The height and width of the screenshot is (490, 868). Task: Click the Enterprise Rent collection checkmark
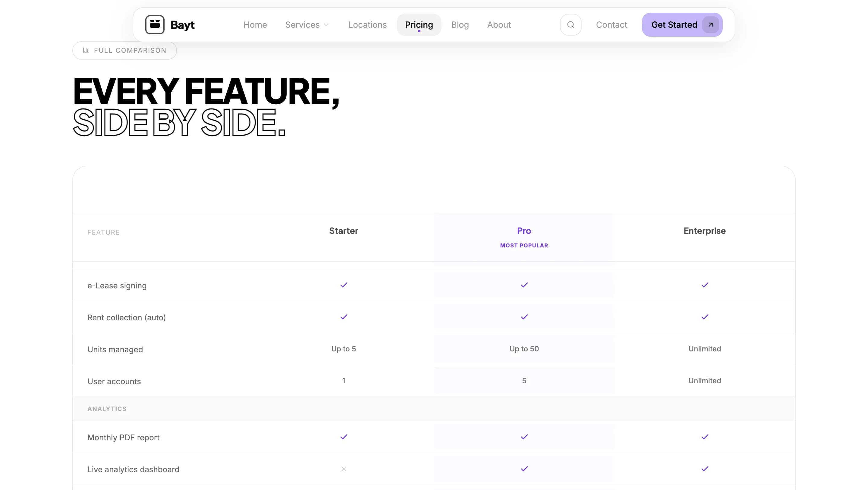(705, 317)
